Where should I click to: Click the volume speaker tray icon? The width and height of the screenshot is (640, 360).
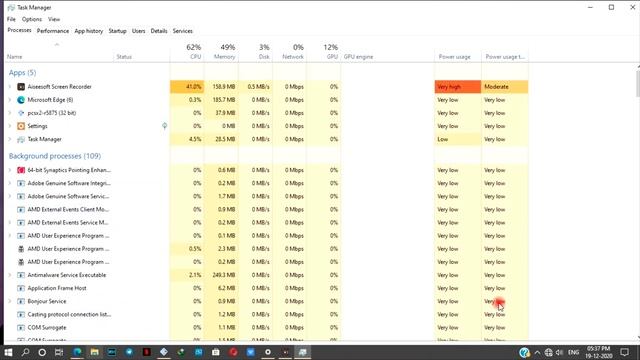point(560,352)
